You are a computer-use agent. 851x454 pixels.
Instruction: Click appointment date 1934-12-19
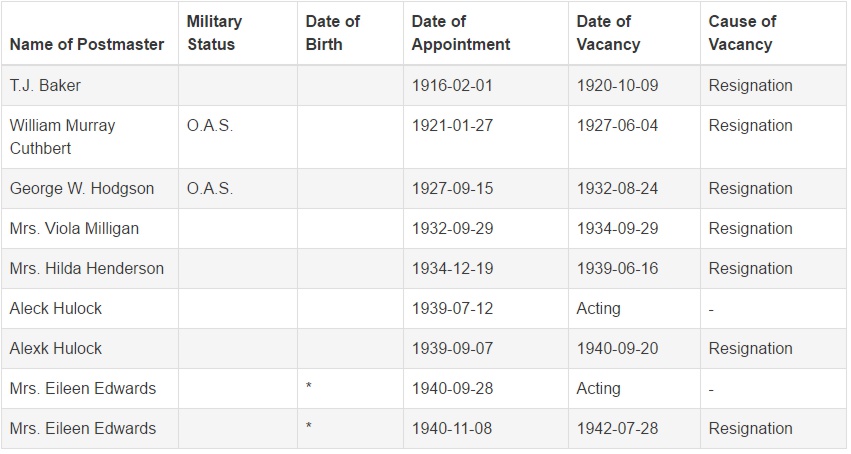(x=452, y=268)
